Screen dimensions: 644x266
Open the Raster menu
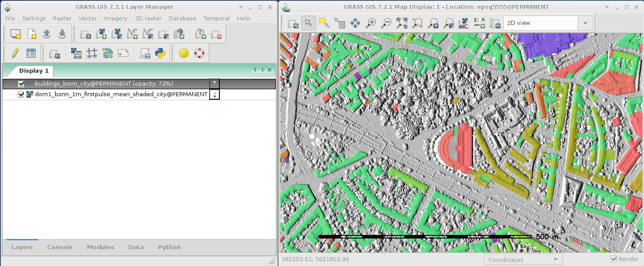click(62, 18)
